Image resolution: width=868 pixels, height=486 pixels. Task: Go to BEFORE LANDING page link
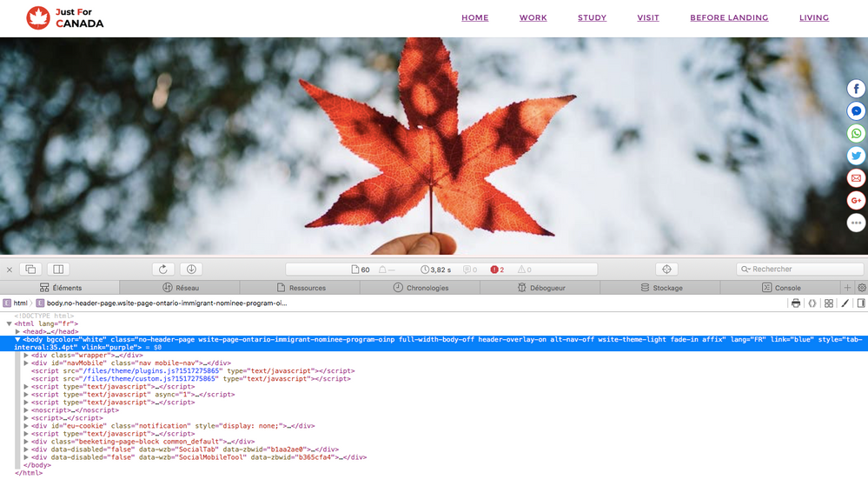[729, 17]
